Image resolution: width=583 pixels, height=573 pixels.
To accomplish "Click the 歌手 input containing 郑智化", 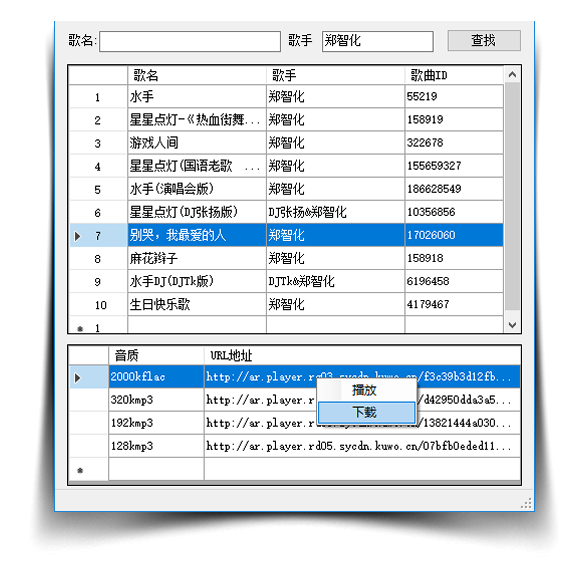I will click(377, 41).
